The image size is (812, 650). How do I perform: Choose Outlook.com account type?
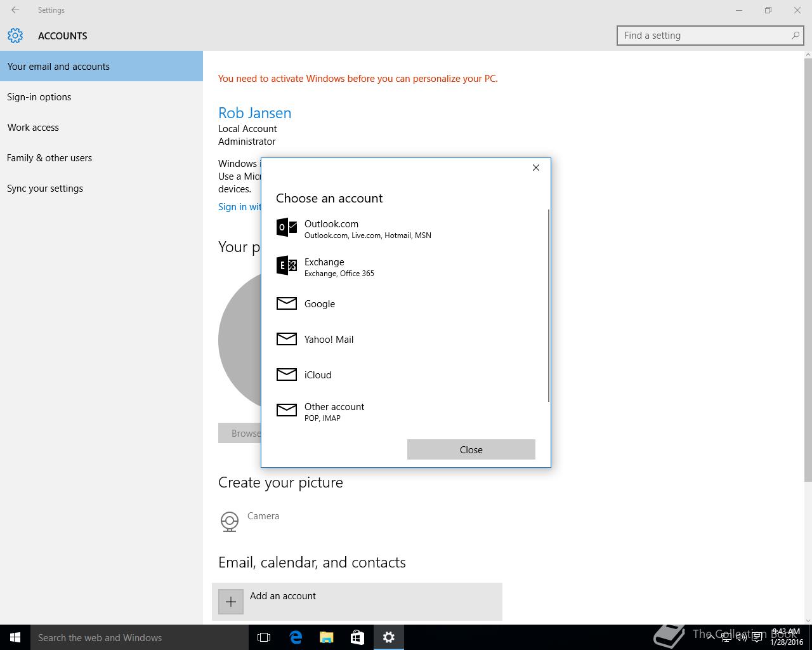tap(406, 229)
